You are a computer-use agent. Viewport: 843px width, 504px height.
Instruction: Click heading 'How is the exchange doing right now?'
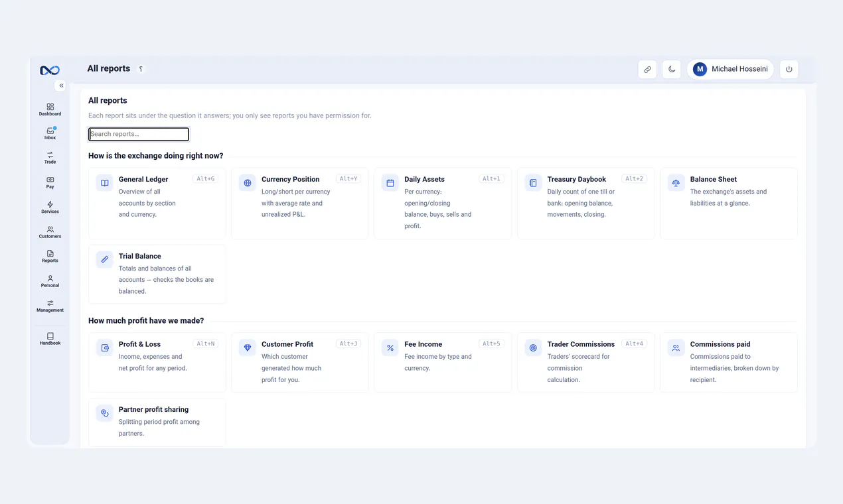(156, 156)
